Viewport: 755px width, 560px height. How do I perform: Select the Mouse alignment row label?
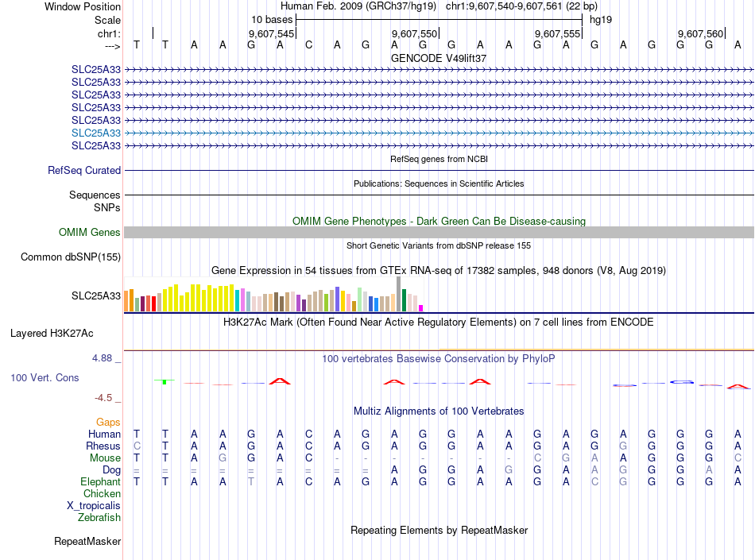click(x=105, y=458)
